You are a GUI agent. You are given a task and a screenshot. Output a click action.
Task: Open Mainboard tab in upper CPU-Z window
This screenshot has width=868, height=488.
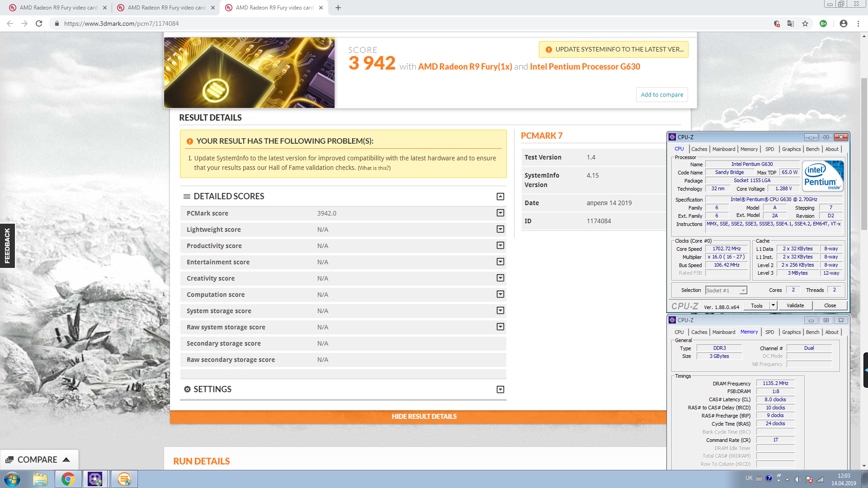(x=724, y=149)
